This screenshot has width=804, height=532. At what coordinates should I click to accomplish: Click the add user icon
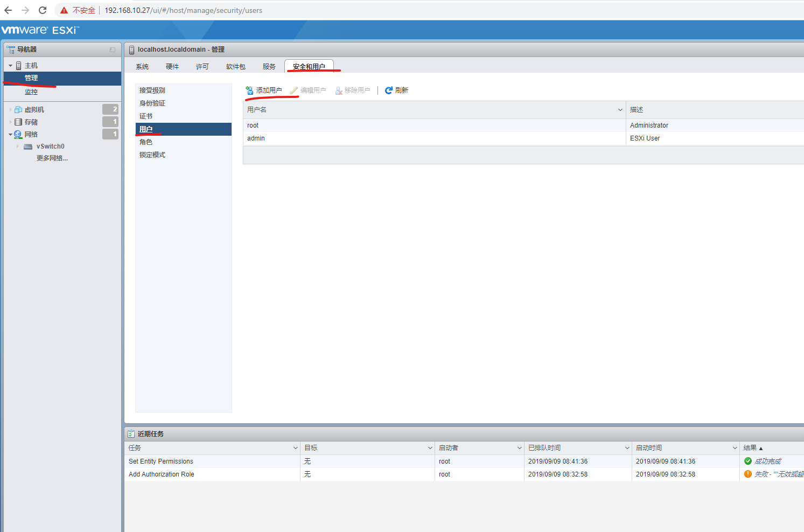[x=250, y=90]
